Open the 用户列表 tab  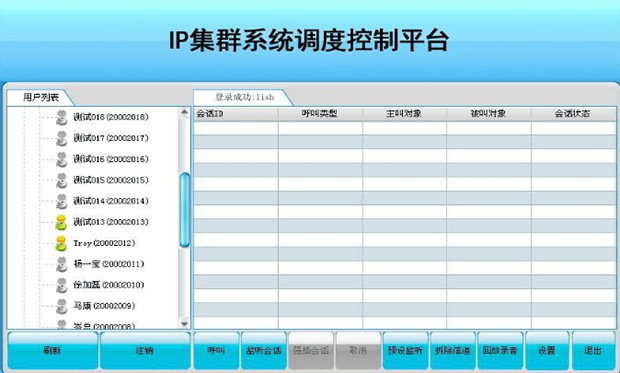[40, 97]
